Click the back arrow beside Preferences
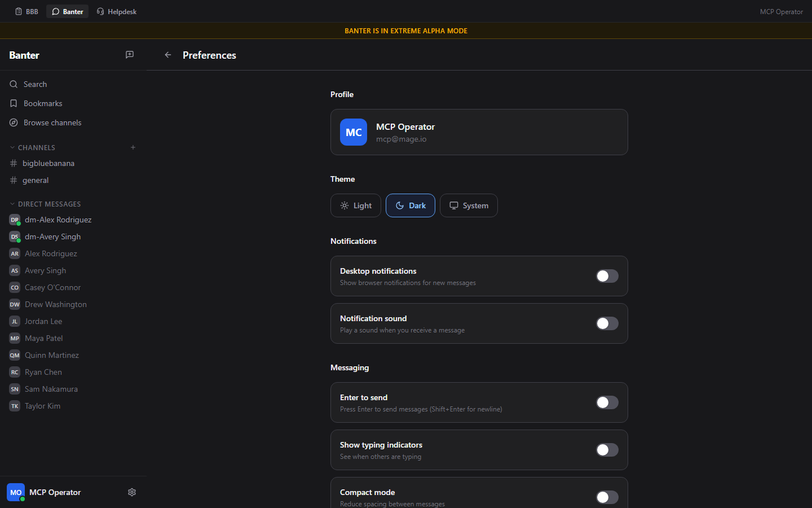This screenshot has width=812, height=508. click(x=168, y=55)
